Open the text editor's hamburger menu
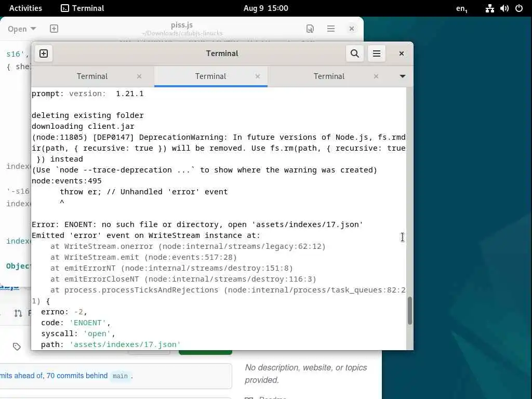 point(331,29)
